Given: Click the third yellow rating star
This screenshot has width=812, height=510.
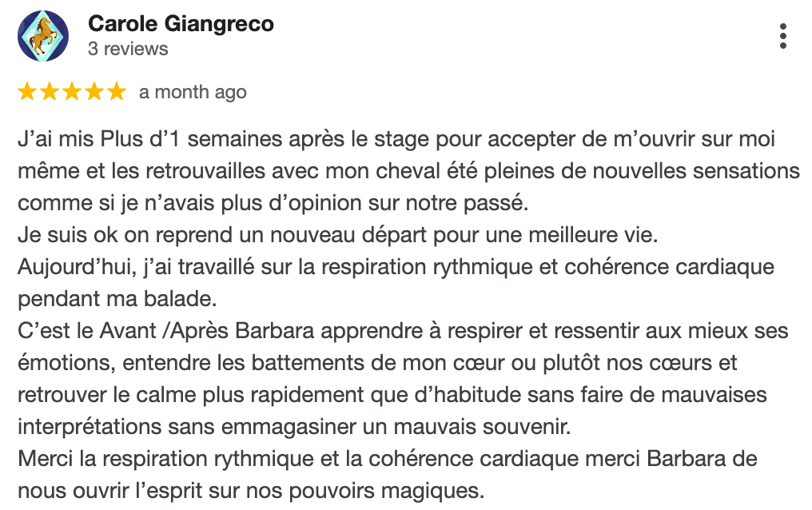Looking at the screenshot, I should [x=71, y=92].
